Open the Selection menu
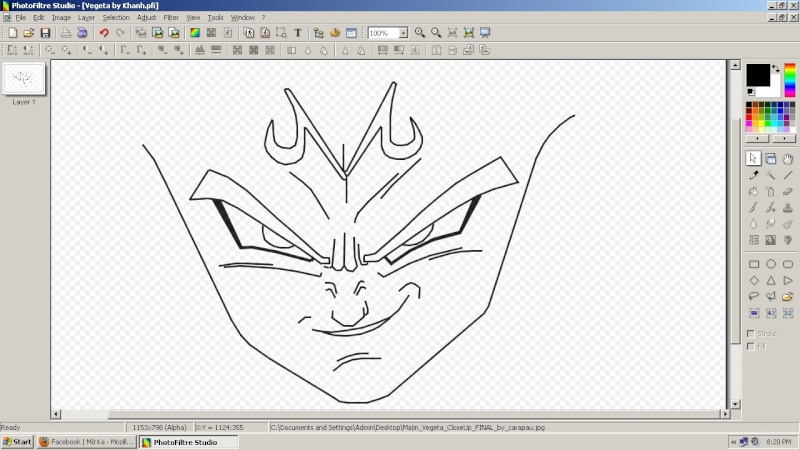This screenshot has height=450, width=800. tap(116, 17)
